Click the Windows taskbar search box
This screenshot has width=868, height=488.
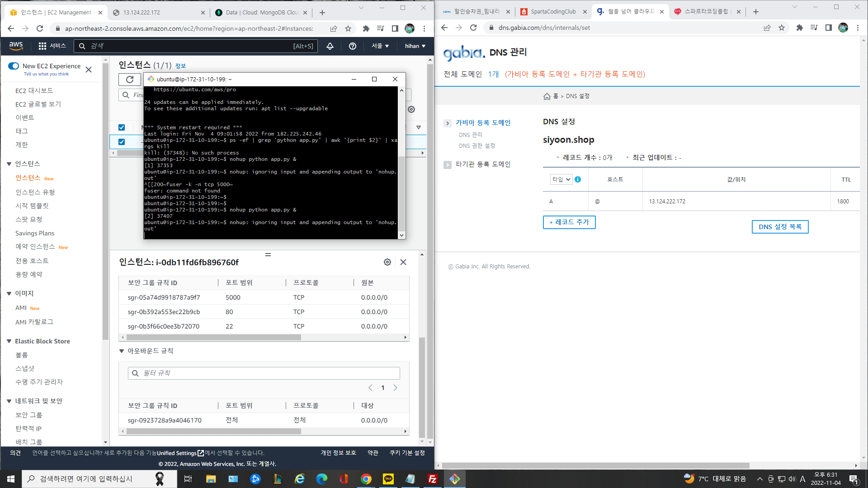click(x=99, y=479)
